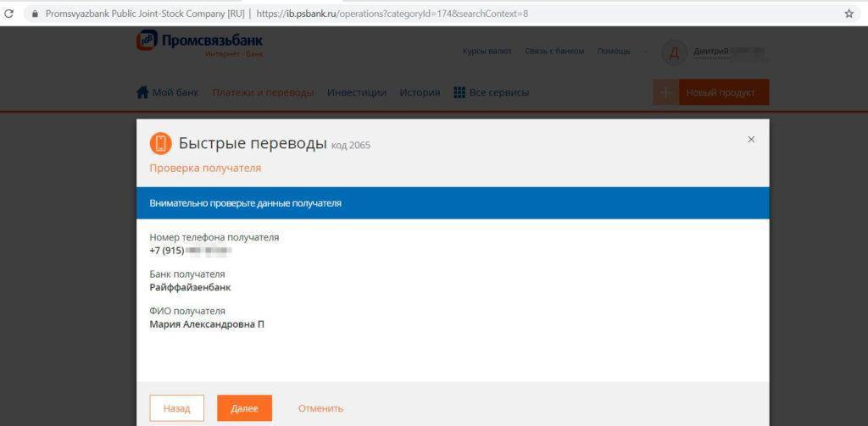Click the grid icon for Все сервисы
This screenshot has width=868, height=426.
[x=459, y=92]
